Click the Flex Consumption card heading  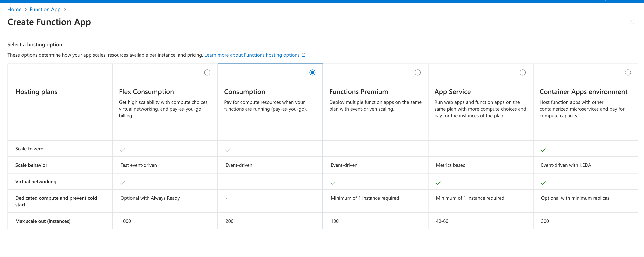coord(146,92)
